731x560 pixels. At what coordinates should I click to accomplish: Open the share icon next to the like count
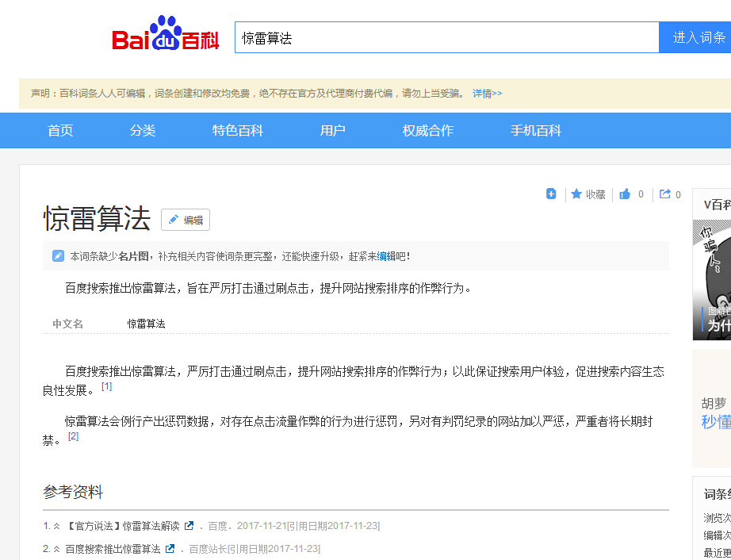coord(664,194)
